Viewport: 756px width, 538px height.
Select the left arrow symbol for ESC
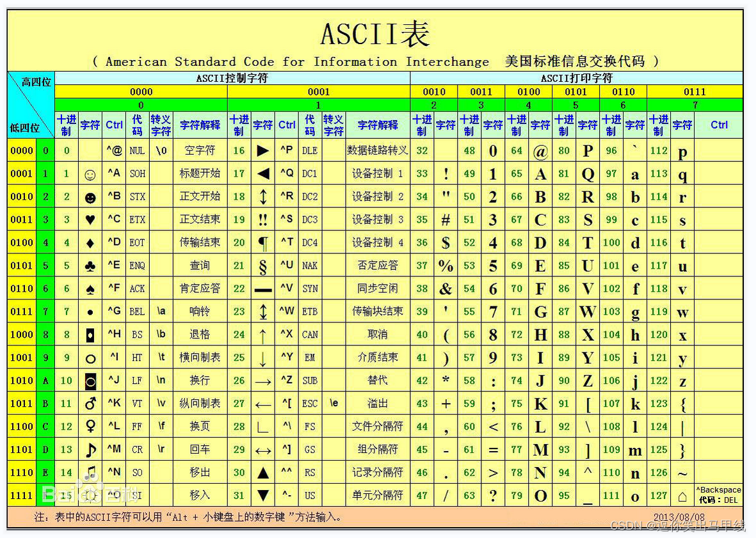[262, 405]
